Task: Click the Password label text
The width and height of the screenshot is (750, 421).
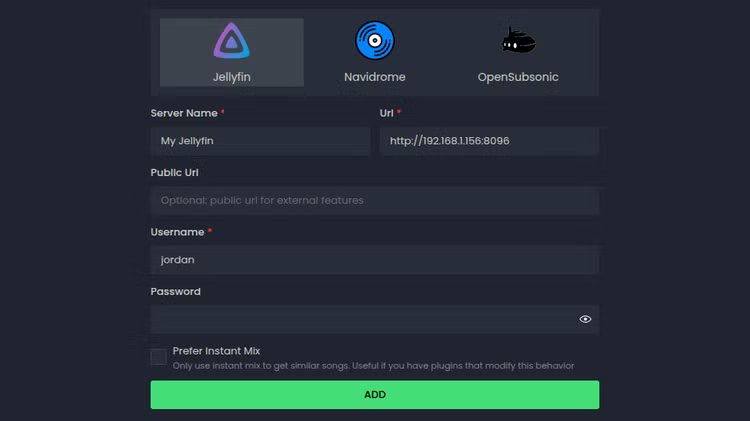Action: pos(176,291)
